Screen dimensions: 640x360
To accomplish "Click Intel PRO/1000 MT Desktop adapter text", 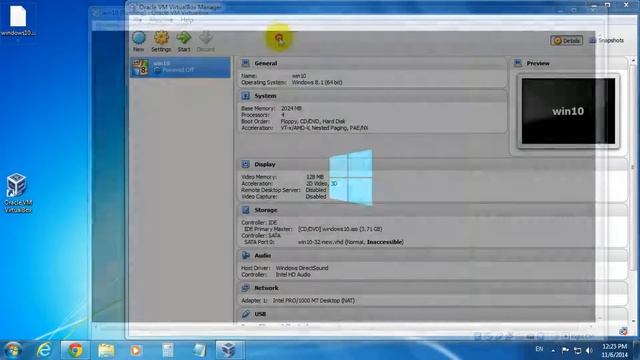I will click(313, 301).
